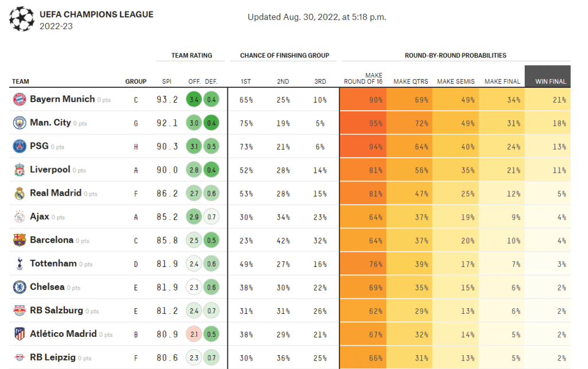
Task: Click the Liverpool club crest
Action: (x=20, y=170)
